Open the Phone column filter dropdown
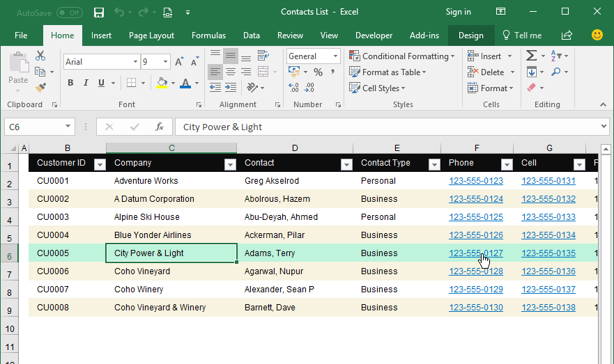This screenshot has width=614, height=364. point(507,165)
